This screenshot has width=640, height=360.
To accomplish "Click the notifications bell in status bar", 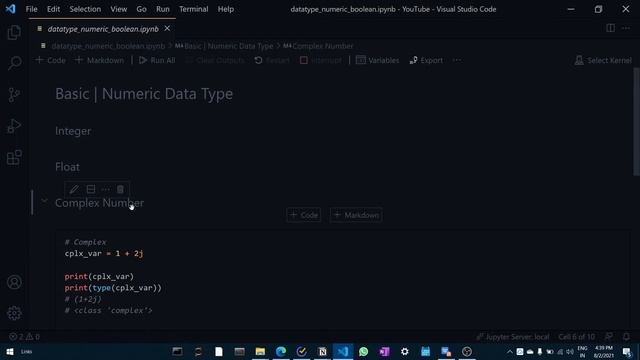I will coord(626,337).
